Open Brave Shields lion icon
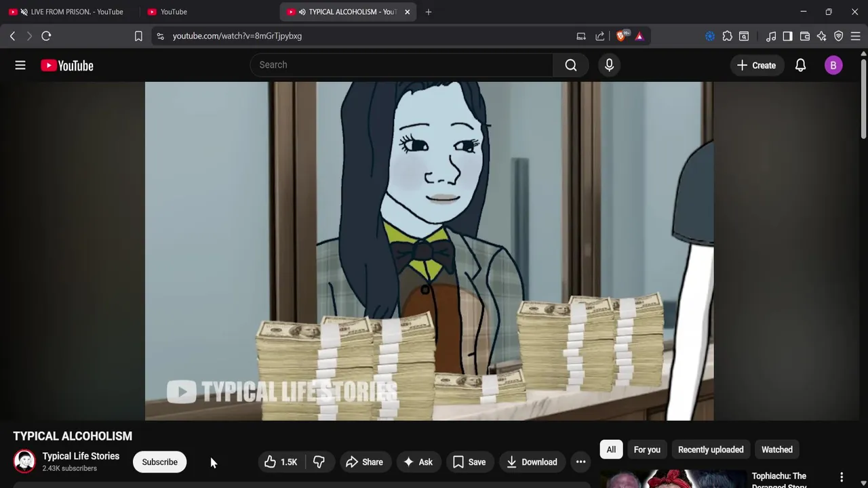 point(622,35)
